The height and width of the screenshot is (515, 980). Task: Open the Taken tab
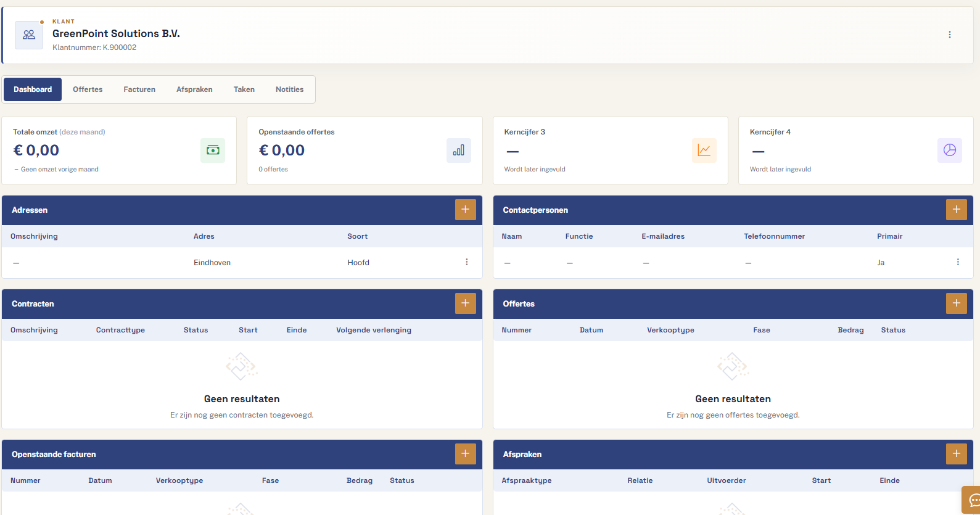244,89
